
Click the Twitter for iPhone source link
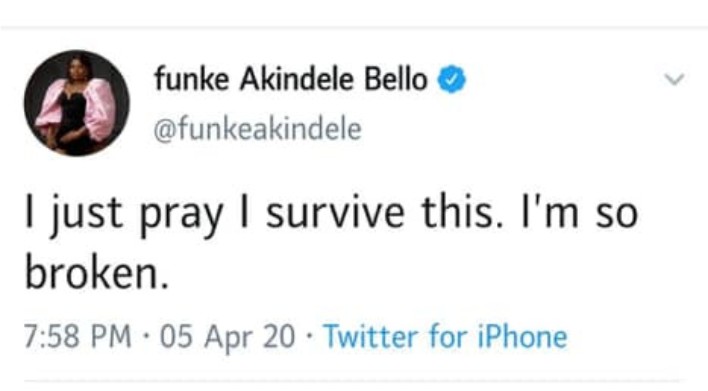pos(446,337)
